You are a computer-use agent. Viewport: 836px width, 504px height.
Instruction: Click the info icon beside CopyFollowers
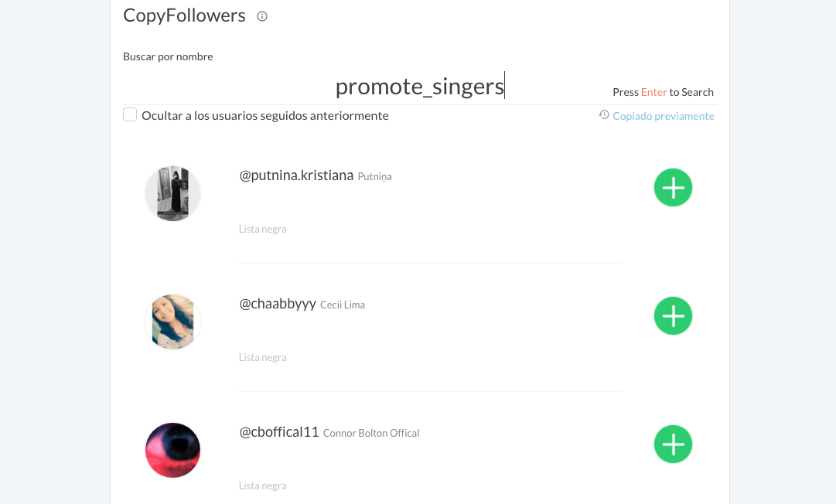pyautogui.click(x=262, y=16)
